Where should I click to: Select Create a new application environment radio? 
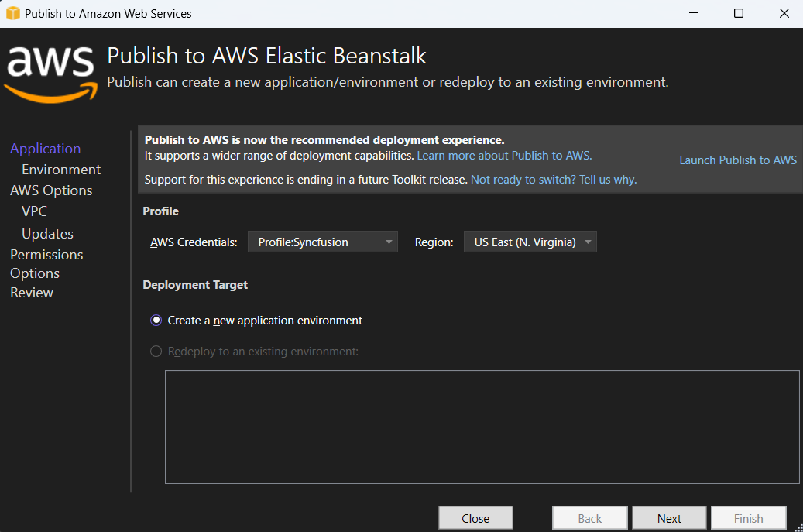[x=156, y=321]
